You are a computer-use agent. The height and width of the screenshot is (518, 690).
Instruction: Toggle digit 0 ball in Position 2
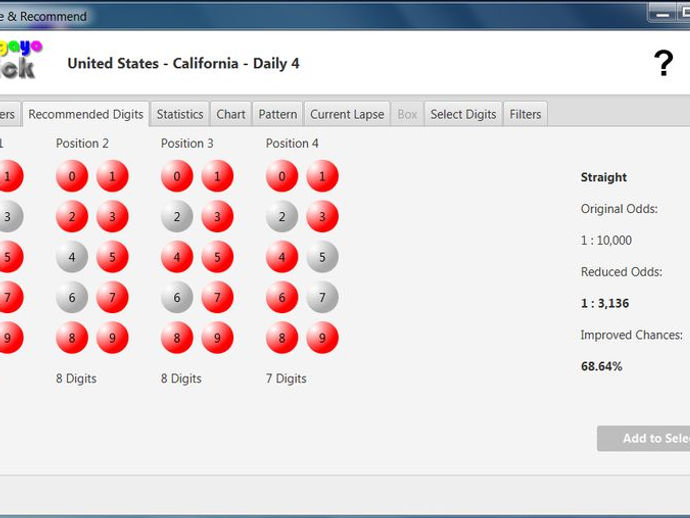(x=72, y=176)
